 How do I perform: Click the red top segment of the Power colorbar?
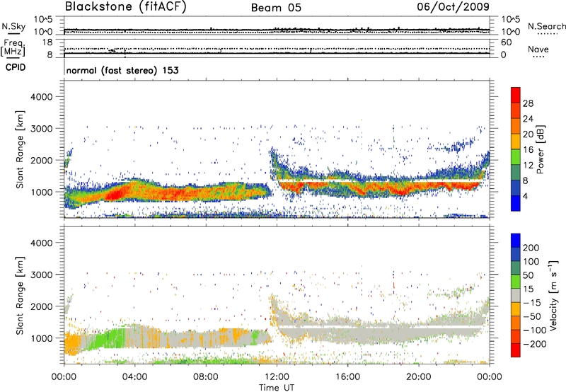516,95
